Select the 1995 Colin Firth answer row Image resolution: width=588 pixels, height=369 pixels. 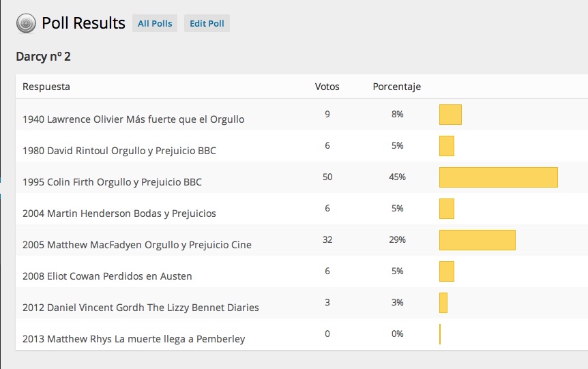coord(112,182)
